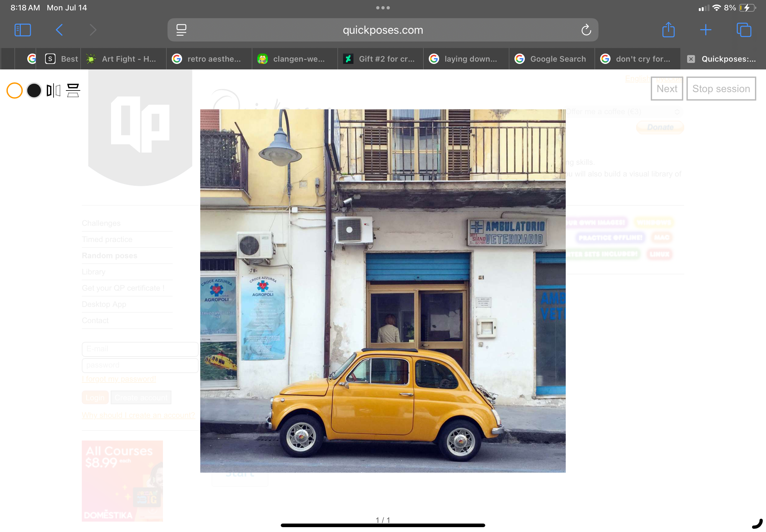The image size is (766, 532).
Task: Tap the three-dot multitasking menu
Action: (383, 8)
